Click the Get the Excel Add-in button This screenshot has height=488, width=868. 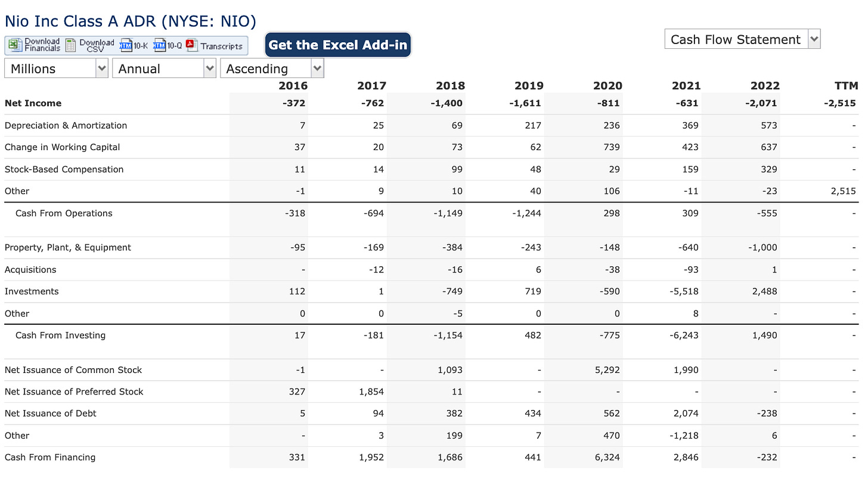coord(338,45)
